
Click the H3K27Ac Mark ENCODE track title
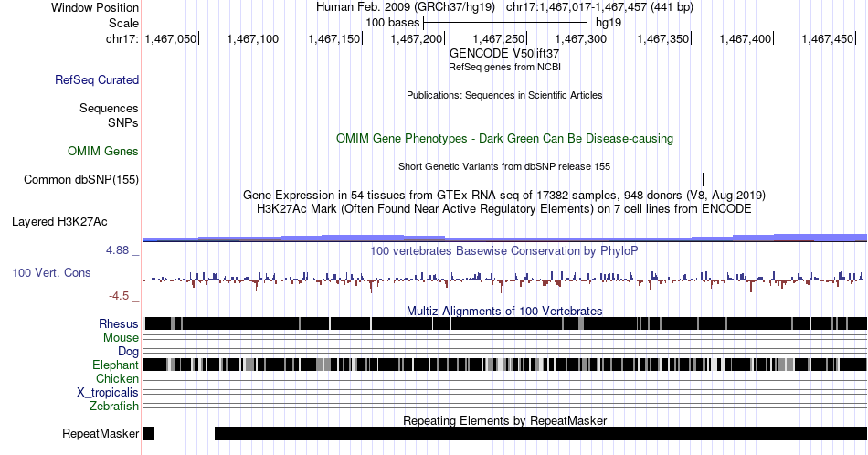point(504,208)
